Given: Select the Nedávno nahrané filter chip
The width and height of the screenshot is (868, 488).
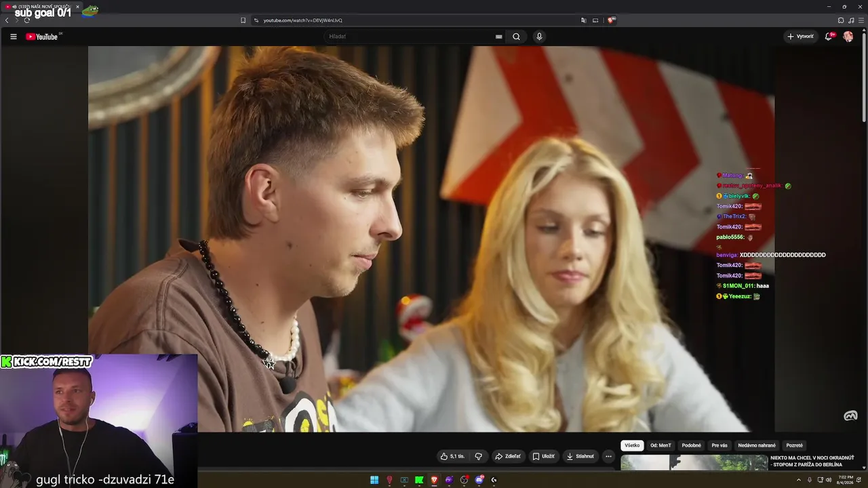Looking at the screenshot, I should [x=757, y=445].
